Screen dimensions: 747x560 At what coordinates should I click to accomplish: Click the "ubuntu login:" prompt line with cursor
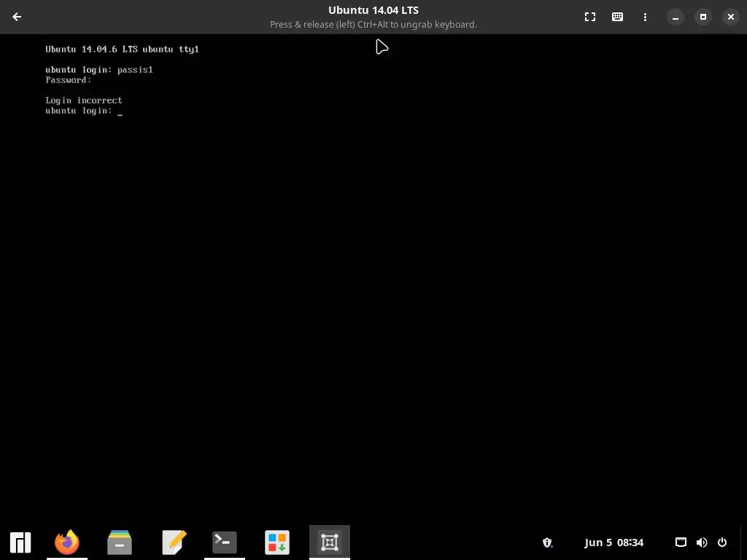[x=84, y=111]
